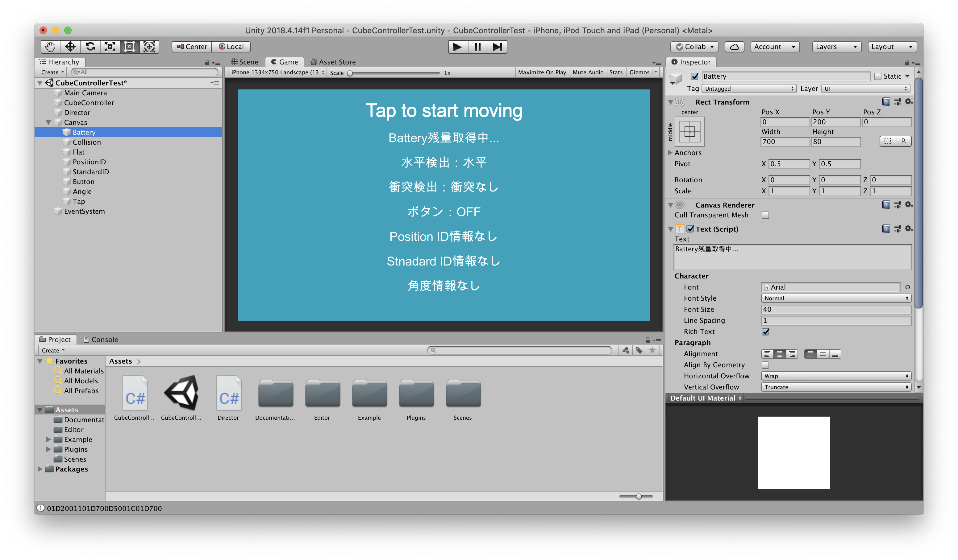Click center text alignment icon

click(779, 354)
